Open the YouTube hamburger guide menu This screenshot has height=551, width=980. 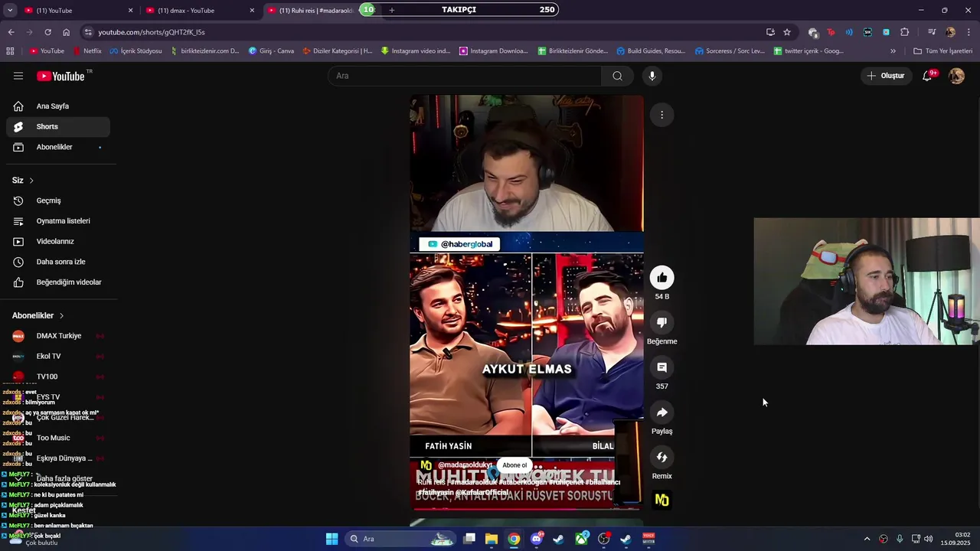(18, 76)
